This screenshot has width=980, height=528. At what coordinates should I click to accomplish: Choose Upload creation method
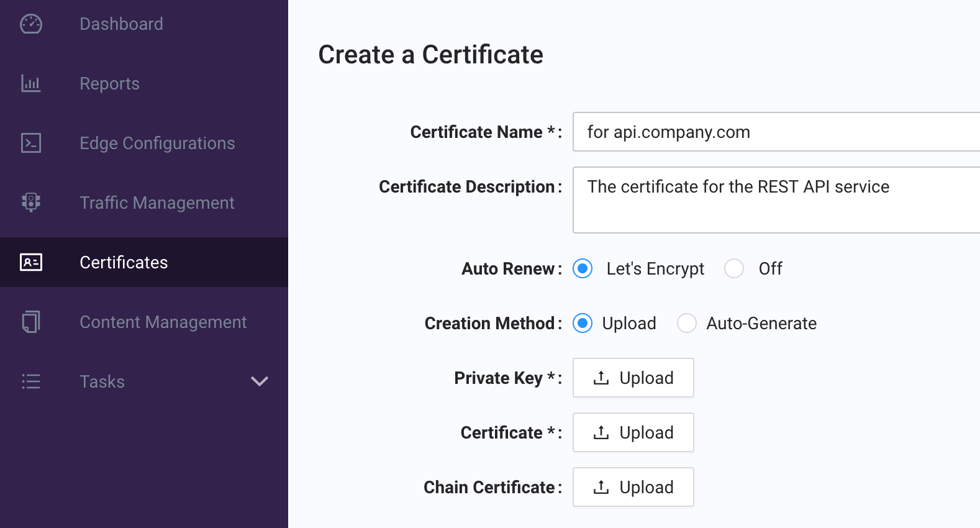[x=583, y=323]
